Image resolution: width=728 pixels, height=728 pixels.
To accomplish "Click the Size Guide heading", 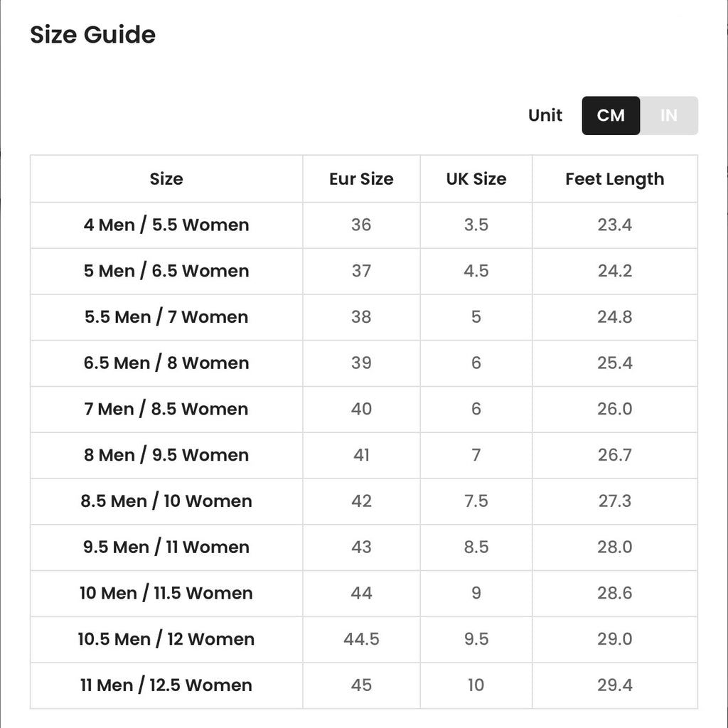I will (93, 35).
